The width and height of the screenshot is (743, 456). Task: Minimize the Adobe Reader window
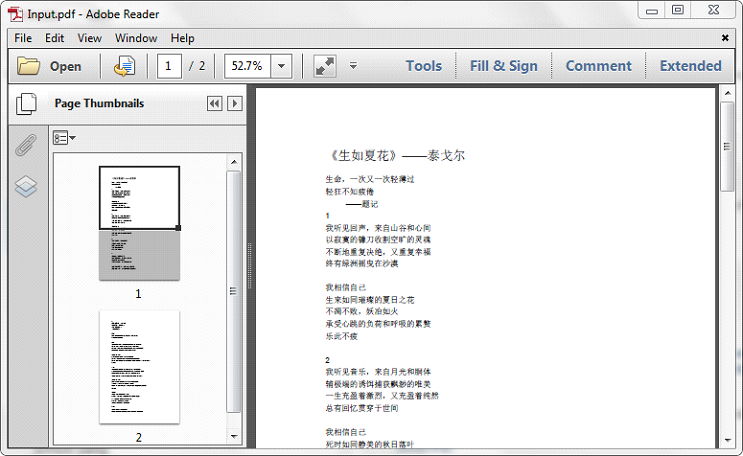[x=652, y=10]
